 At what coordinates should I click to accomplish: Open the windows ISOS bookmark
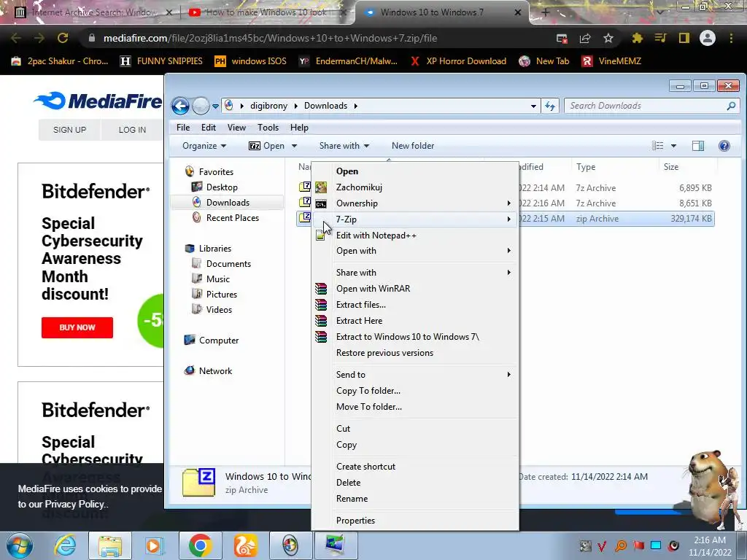point(250,61)
